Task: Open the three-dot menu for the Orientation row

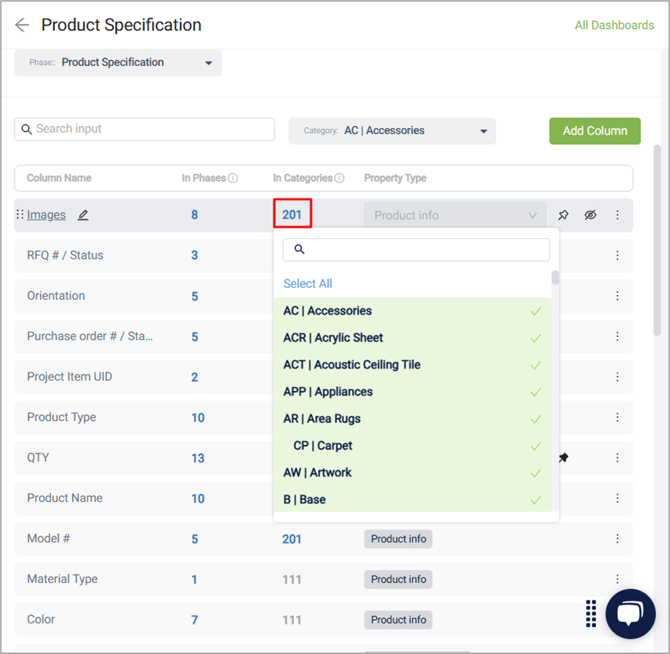Action: [x=617, y=296]
